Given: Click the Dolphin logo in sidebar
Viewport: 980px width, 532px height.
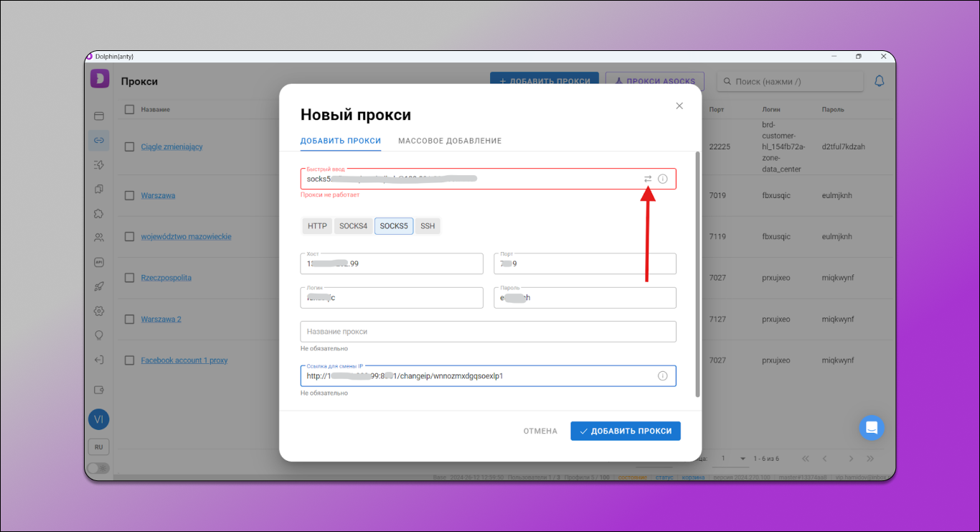Looking at the screenshot, I should click(100, 78).
